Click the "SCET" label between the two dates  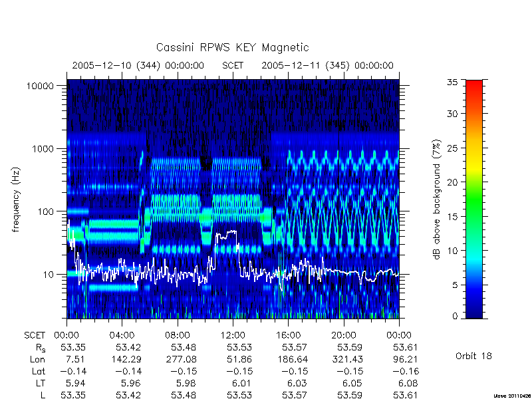coord(233,65)
